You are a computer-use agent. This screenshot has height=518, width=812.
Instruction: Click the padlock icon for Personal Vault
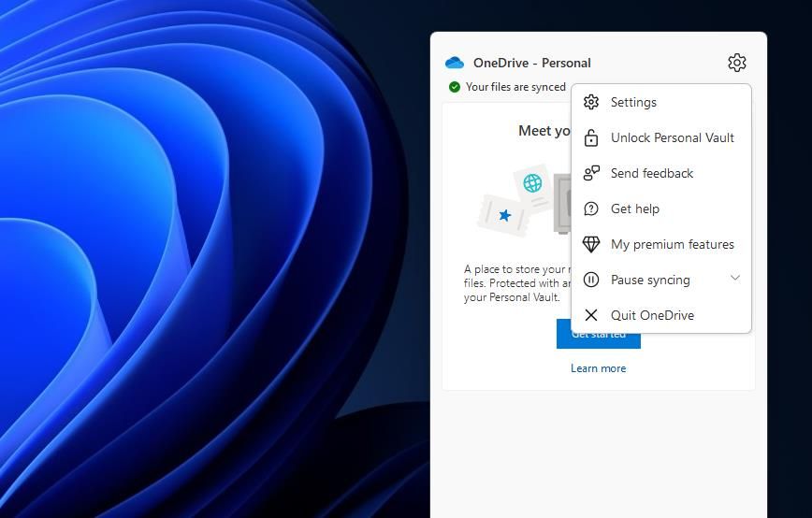point(591,137)
